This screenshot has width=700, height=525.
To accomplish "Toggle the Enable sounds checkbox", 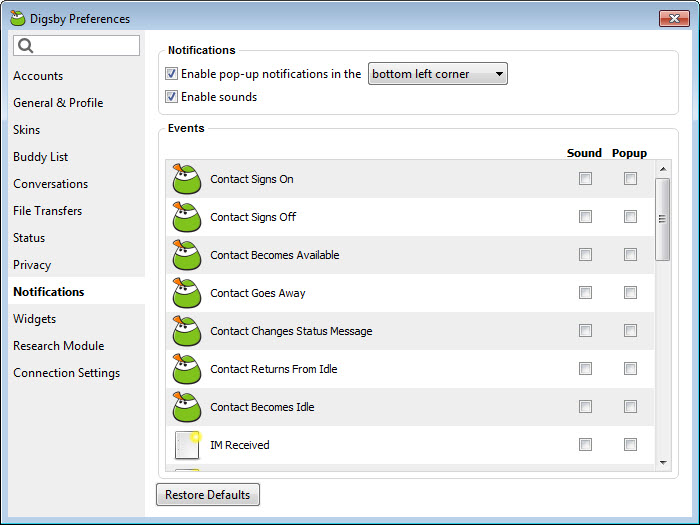I will pos(171,97).
